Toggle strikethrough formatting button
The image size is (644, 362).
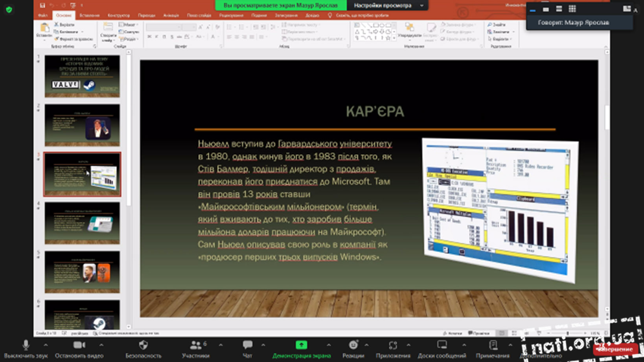pos(179,37)
